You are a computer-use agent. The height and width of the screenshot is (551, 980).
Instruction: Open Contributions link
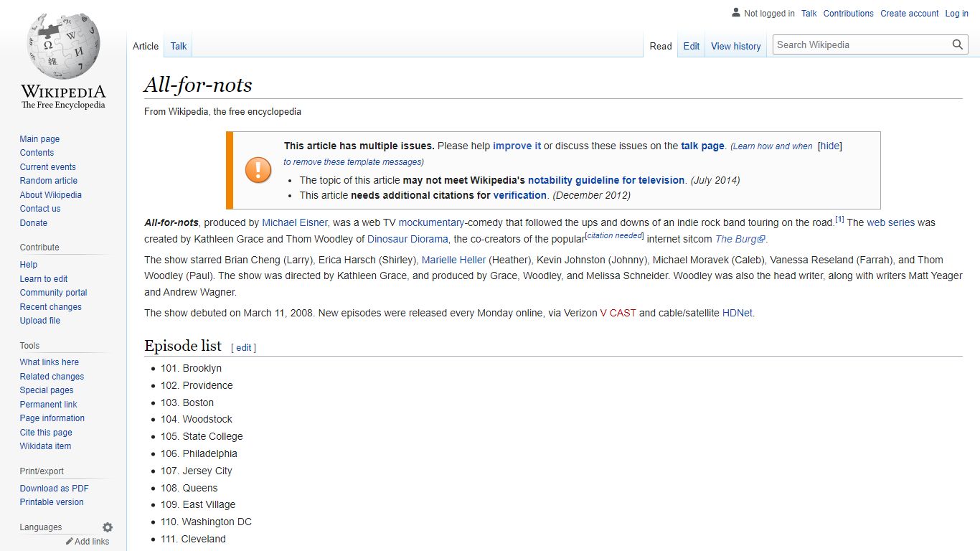[849, 13]
